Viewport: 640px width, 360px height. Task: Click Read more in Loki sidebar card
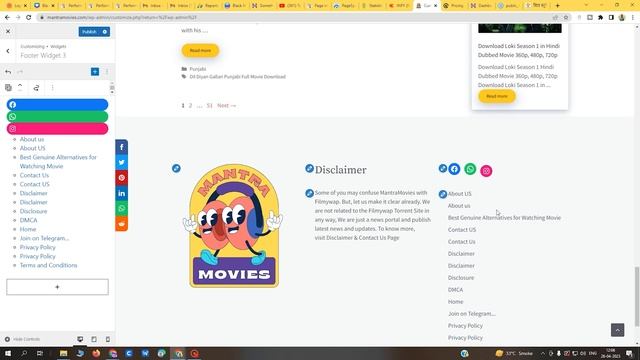(x=497, y=96)
